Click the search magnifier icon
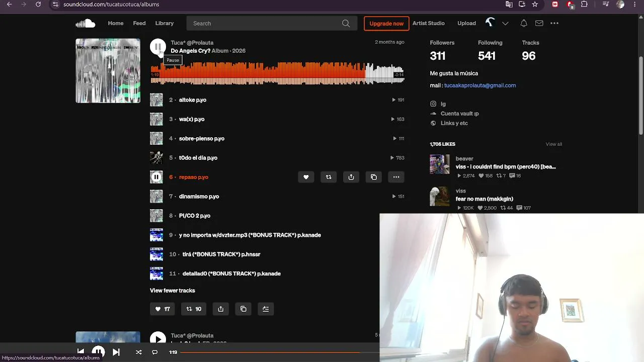 [346, 23]
